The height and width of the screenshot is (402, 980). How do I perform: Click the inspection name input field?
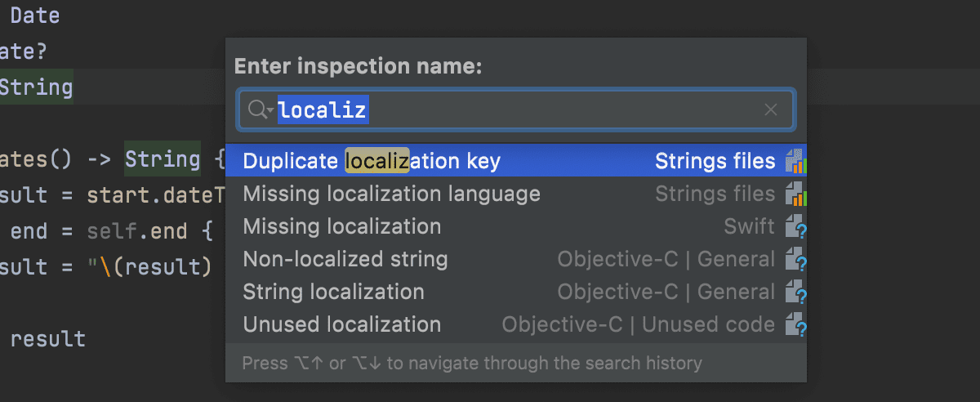click(515, 110)
